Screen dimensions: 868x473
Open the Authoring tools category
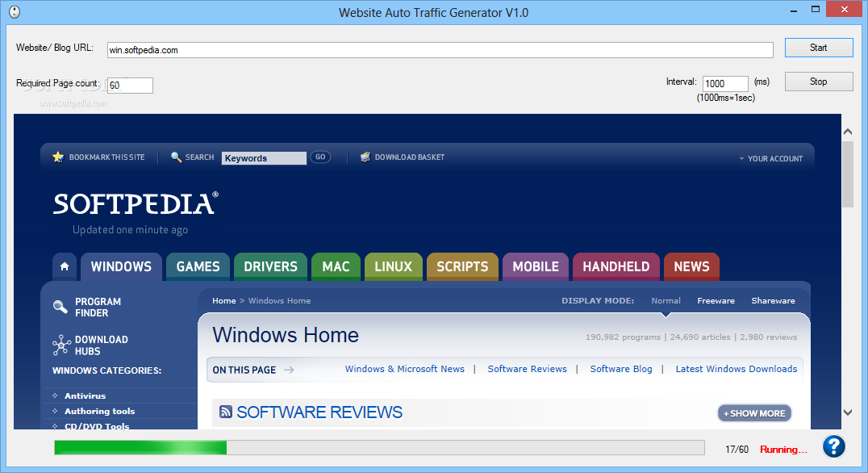click(x=100, y=411)
